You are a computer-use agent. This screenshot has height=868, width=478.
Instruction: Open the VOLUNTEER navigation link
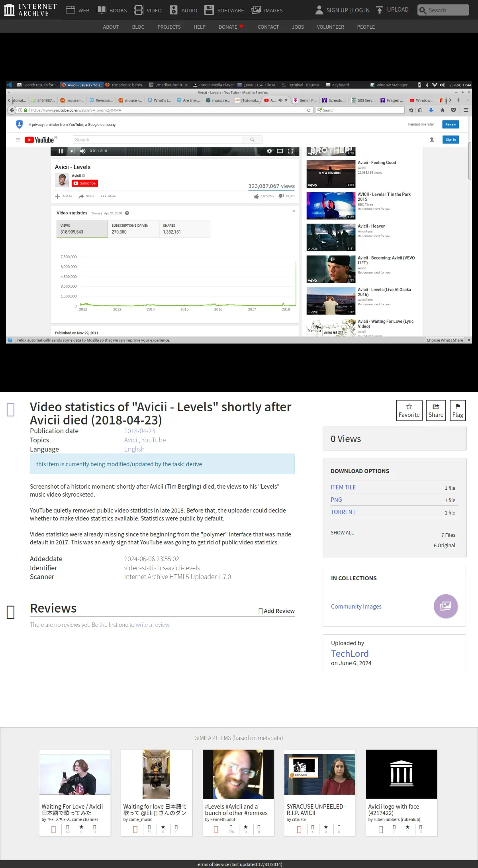(330, 27)
